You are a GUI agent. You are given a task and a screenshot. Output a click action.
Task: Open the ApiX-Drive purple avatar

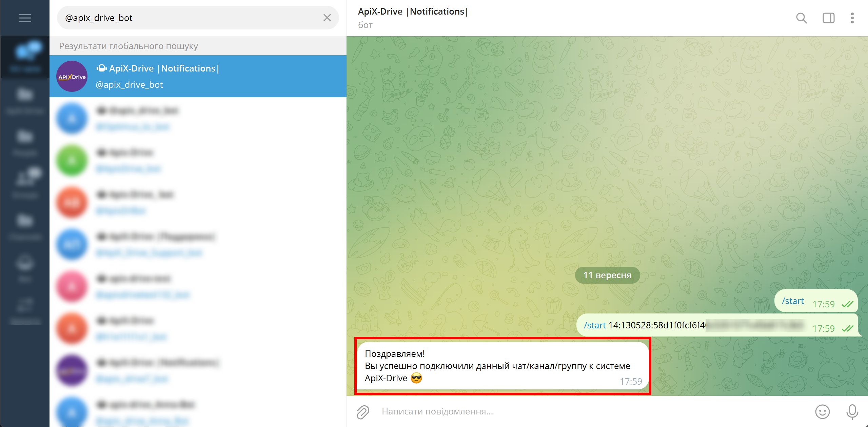tap(72, 76)
